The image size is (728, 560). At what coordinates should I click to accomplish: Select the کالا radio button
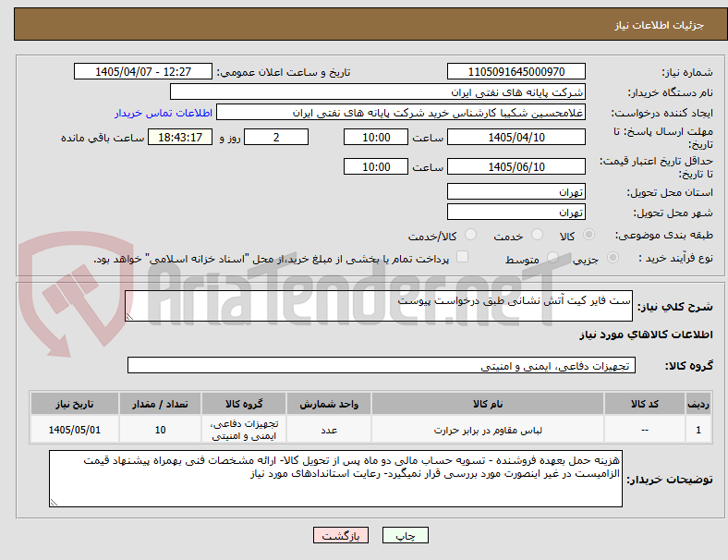coord(588,235)
